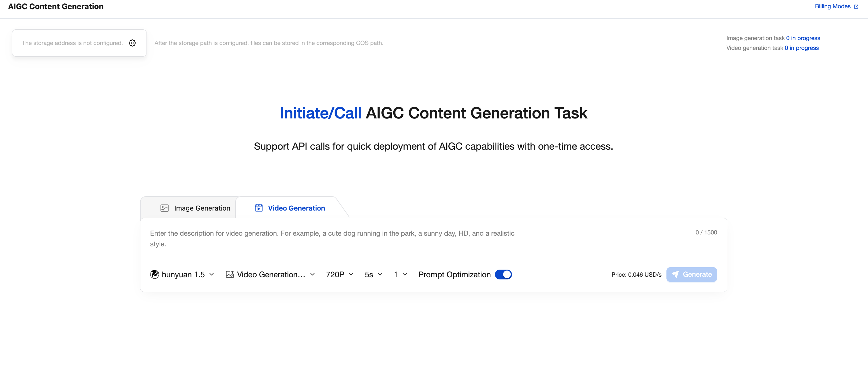This screenshot has height=385, width=868.
Task: Expand the video count dropdown showing 1
Action: pyautogui.click(x=400, y=275)
